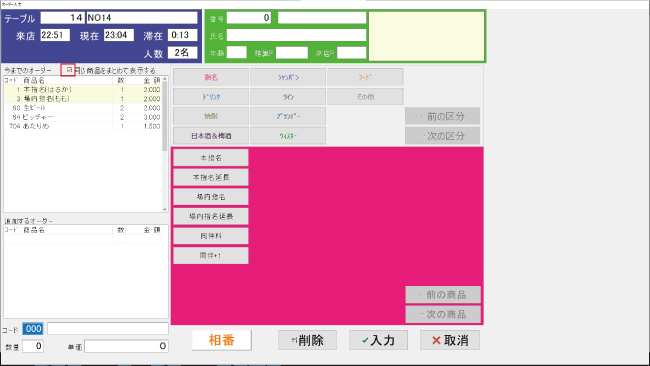Open the 日本酒&梅酒 category
650x366 pixels.
coord(211,136)
